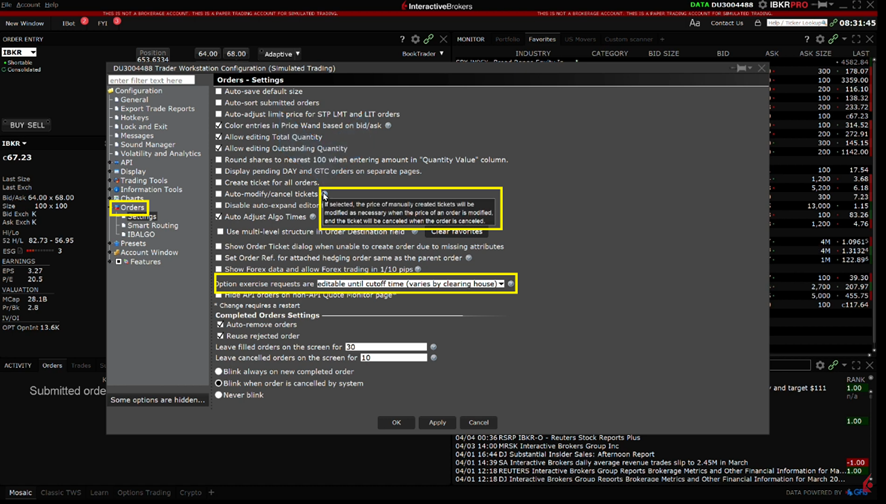Open Order Entry panel gear settings
Image resolution: width=886 pixels, height=504 pixels.
(x=416, y=40)
